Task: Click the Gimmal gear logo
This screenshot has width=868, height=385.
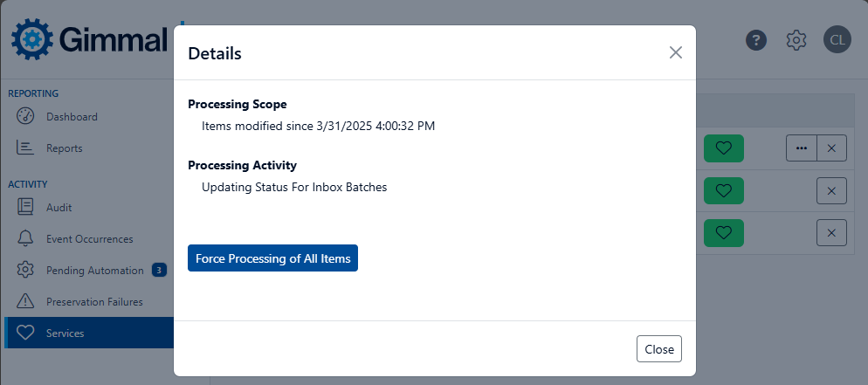Action: tap(33, 39)
